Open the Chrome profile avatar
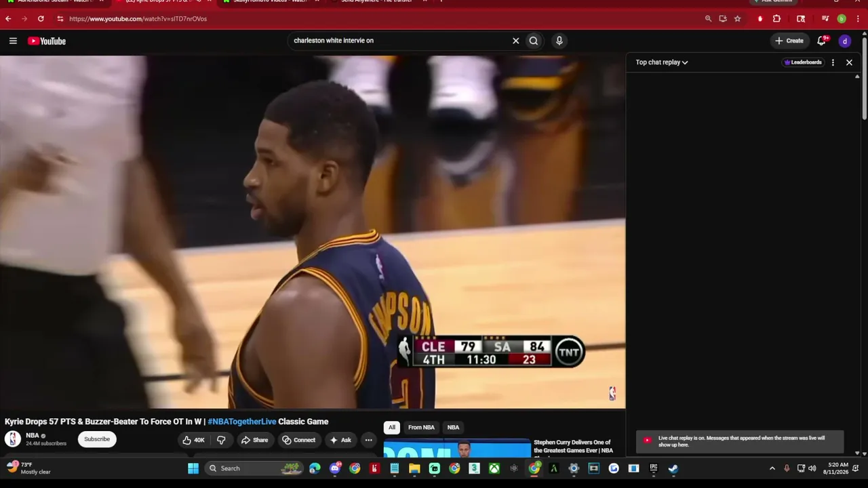This screenshot has height=488, width=868. click(842, 19)
